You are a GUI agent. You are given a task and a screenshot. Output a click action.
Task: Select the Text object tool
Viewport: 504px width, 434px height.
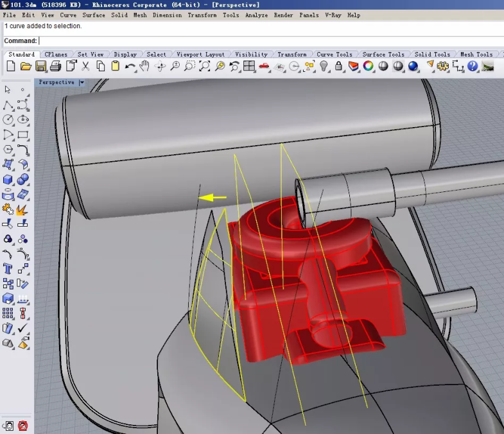click(x=8, y=268)
